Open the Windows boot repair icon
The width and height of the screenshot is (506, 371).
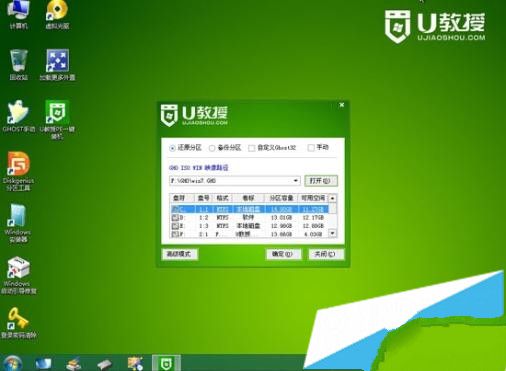(x=18, y=275)
